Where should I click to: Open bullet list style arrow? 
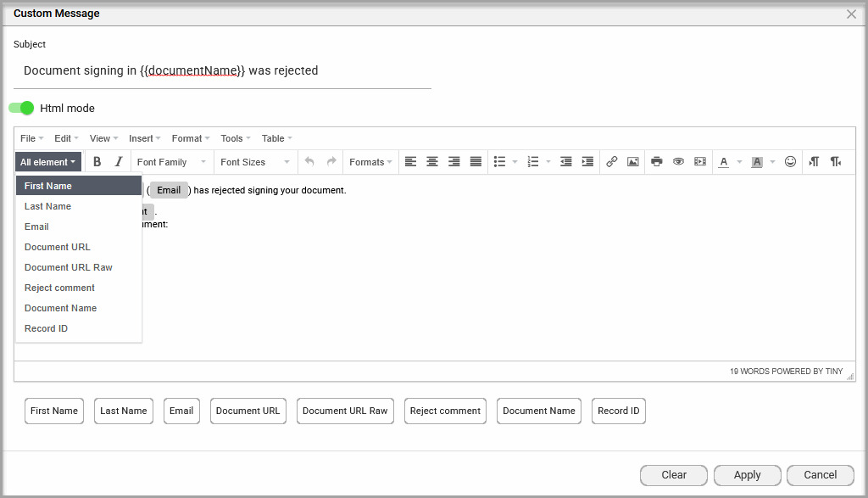pyautogui.click(x=515, y=162)
